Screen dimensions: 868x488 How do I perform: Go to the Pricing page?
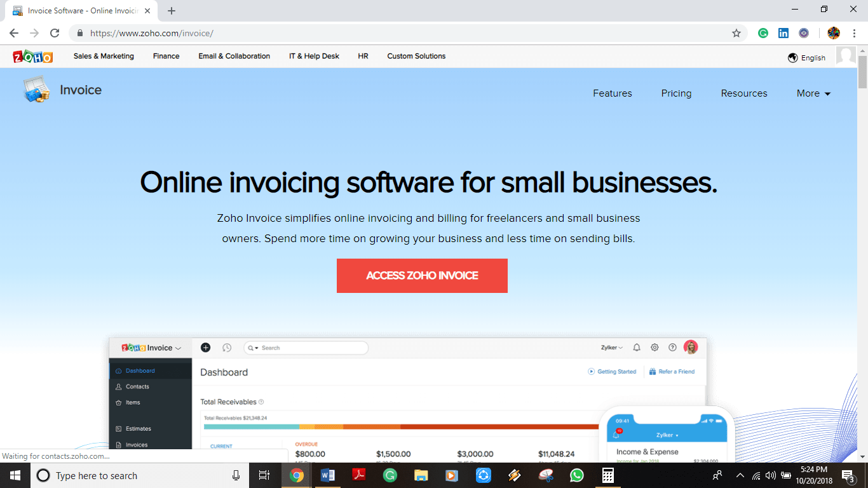click(x=676, y=93)
